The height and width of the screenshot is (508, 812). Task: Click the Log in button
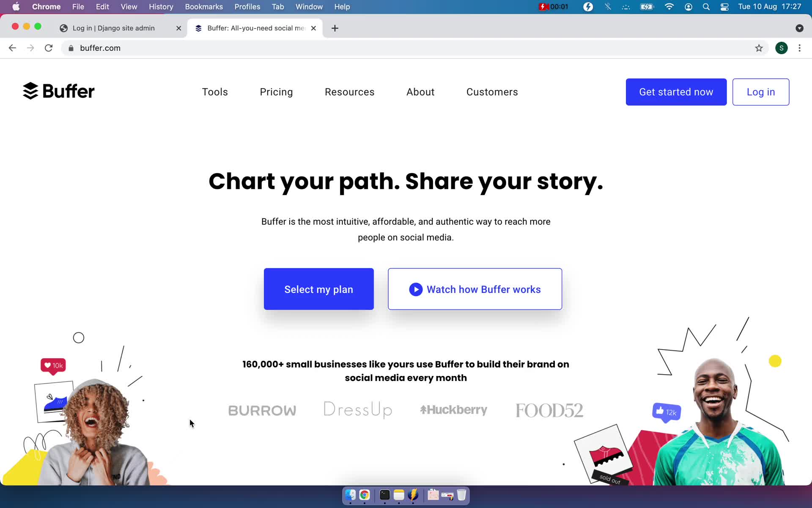(x=760, y=92)
